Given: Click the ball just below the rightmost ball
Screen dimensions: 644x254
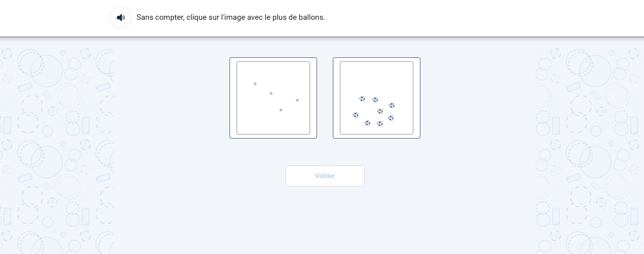Looking at the screenshot, I should (x=391, y=118).
